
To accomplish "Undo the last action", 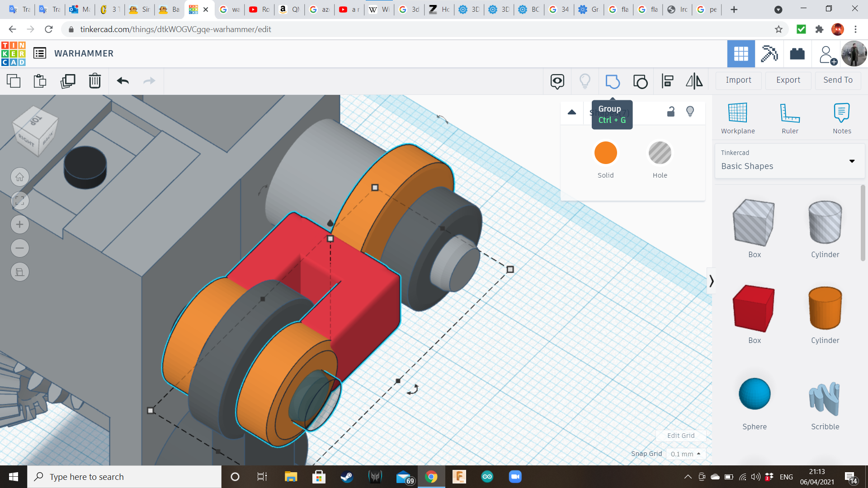I will click(123, 81).
